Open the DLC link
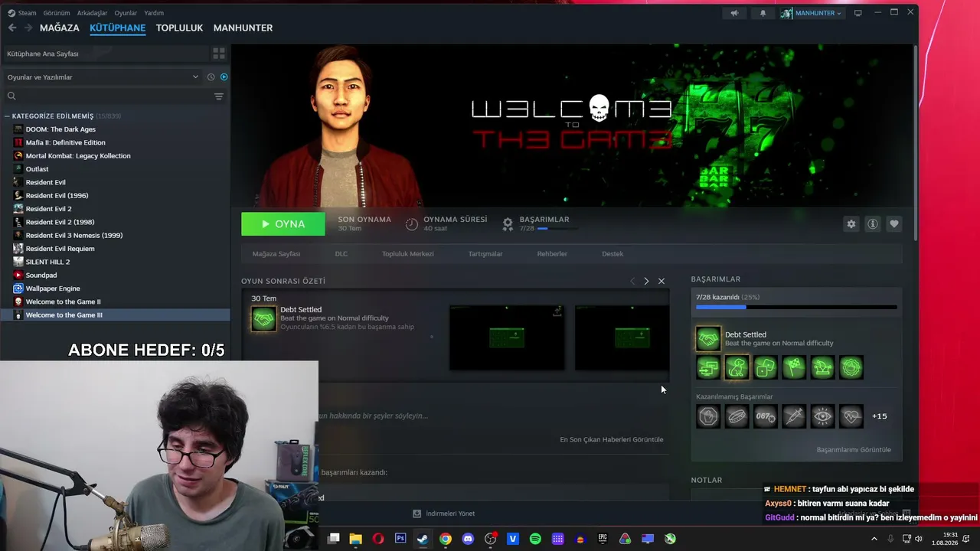The height and width of the screenshot is (551, 980). (x=341, y=254)
